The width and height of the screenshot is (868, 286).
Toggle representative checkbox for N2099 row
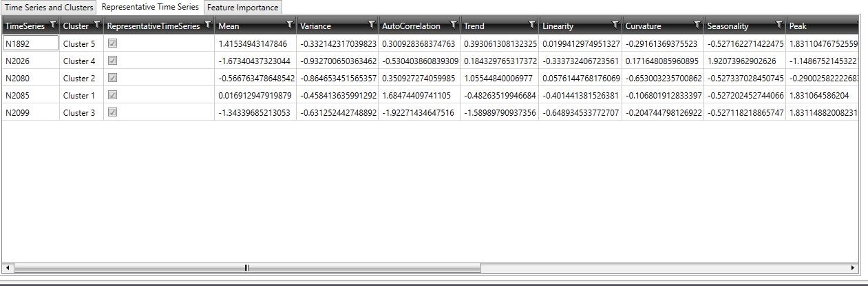click(113, 112)
